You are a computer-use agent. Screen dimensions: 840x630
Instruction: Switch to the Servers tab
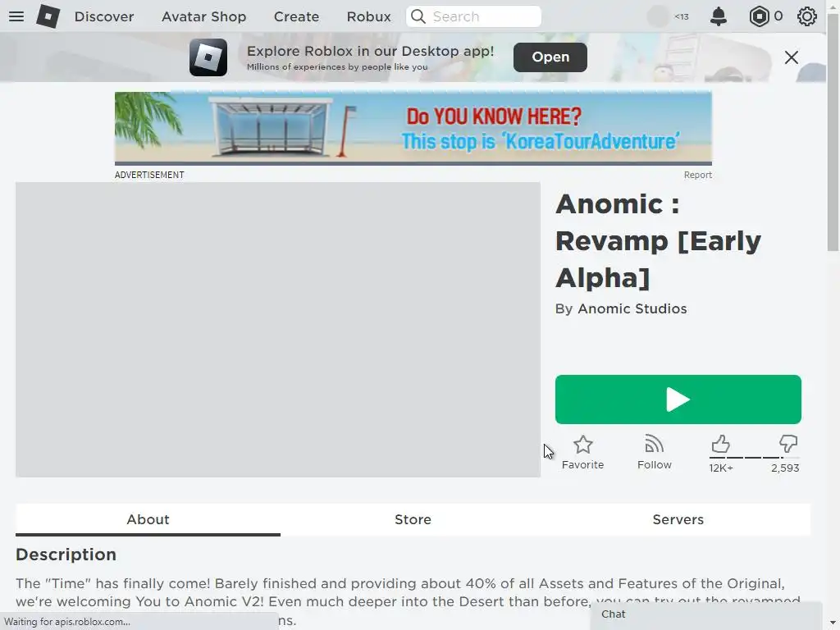tap(678, 519)
